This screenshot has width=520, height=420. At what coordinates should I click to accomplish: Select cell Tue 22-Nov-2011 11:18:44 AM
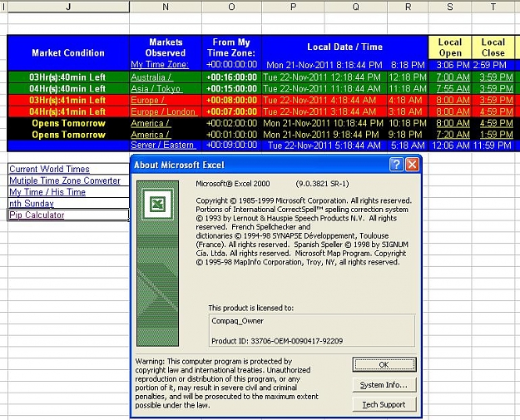(324, 89)
